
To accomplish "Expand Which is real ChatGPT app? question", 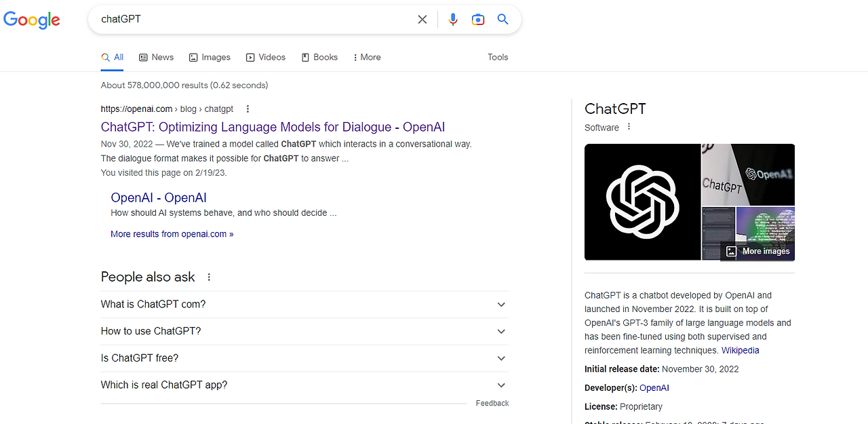I will tap(304, 385).
